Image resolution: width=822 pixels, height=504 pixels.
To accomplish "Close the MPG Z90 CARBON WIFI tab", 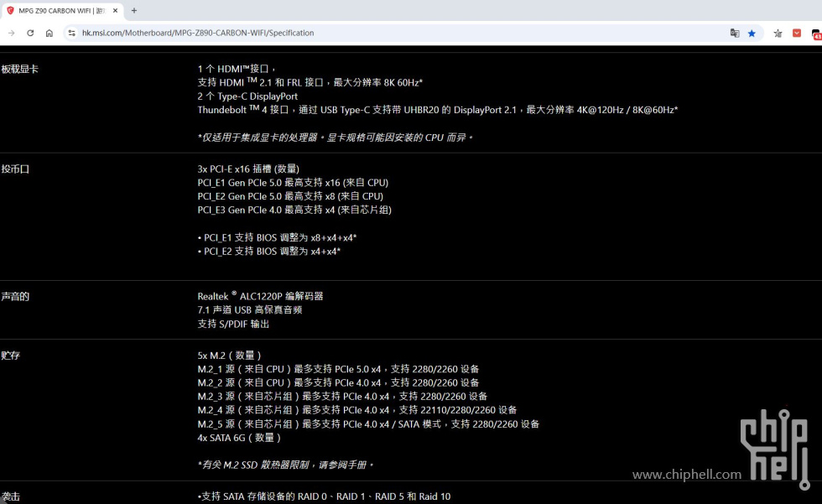I will [x=116, y=10].
